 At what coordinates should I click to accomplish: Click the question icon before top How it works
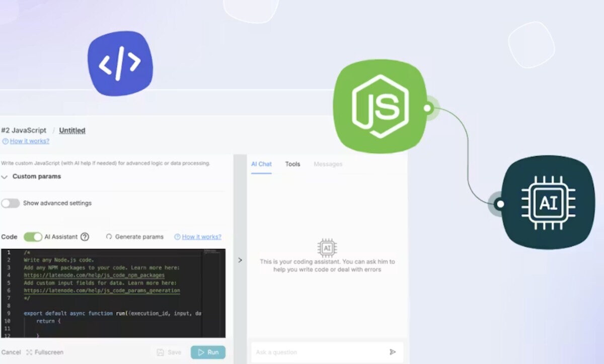pos(5,141)
